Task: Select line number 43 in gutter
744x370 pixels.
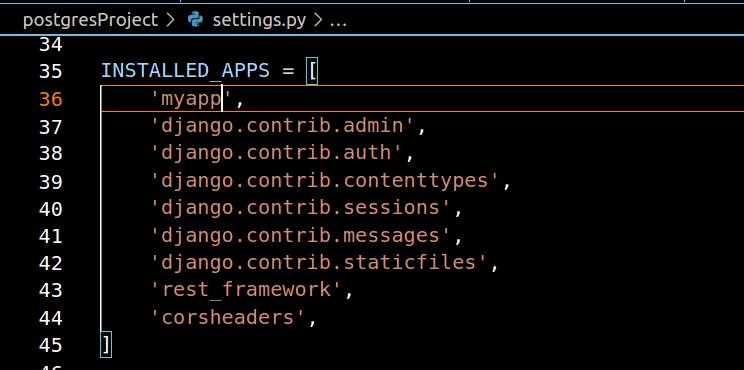Action: click(51, 290)
